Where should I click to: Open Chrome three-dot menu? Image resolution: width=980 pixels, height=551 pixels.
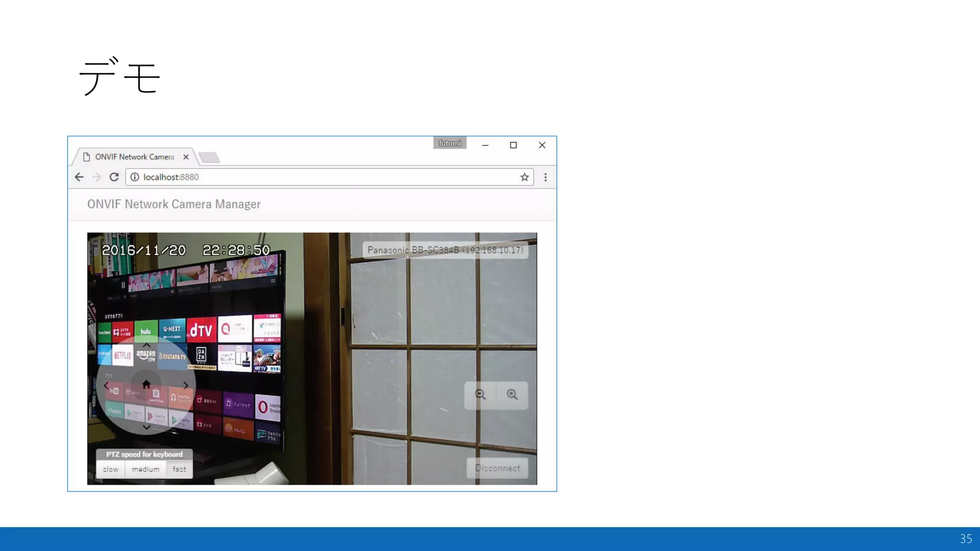click(545, 177)
